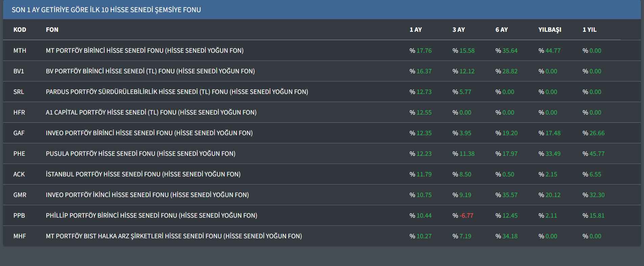Click the YILBAŞI column header
The image size is (644, 266).
550,30
